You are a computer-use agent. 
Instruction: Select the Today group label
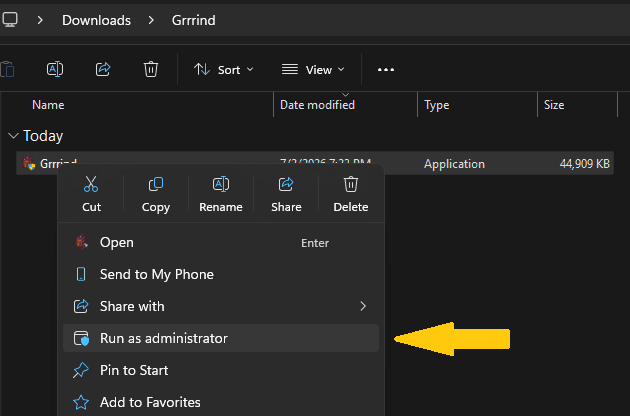tap(43, 136)
